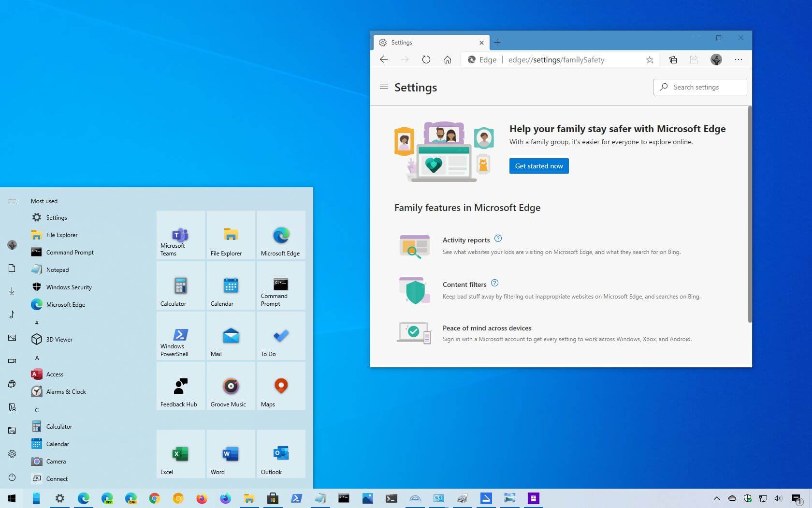Open Edge profile avatar

click(716, 60)
